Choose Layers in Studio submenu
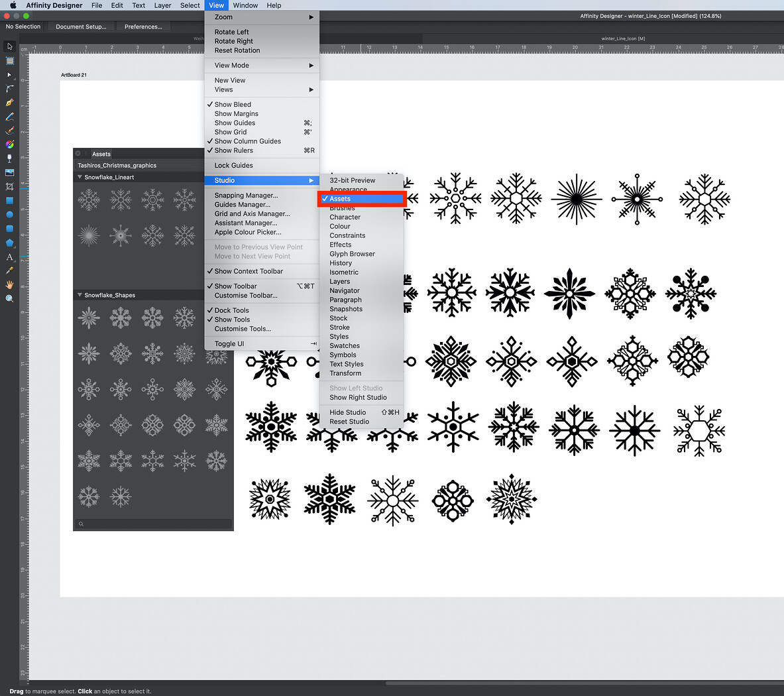 pyautogui.click(x=361, y=282)
